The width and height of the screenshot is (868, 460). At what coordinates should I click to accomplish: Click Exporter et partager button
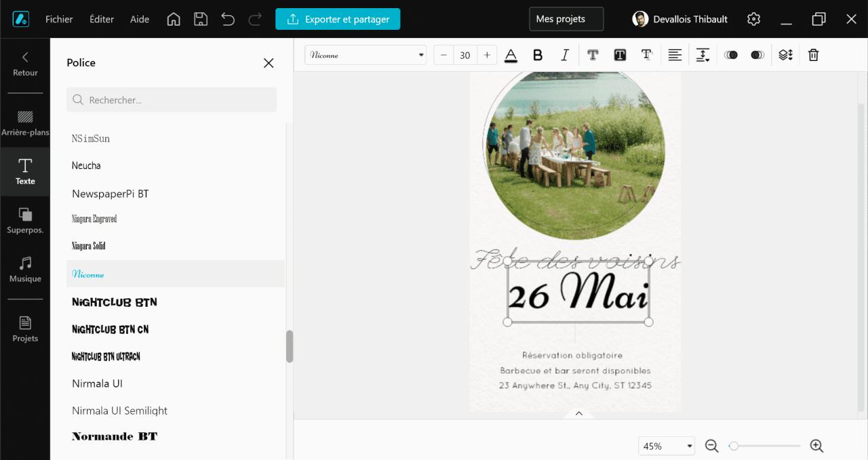(338, 19)
